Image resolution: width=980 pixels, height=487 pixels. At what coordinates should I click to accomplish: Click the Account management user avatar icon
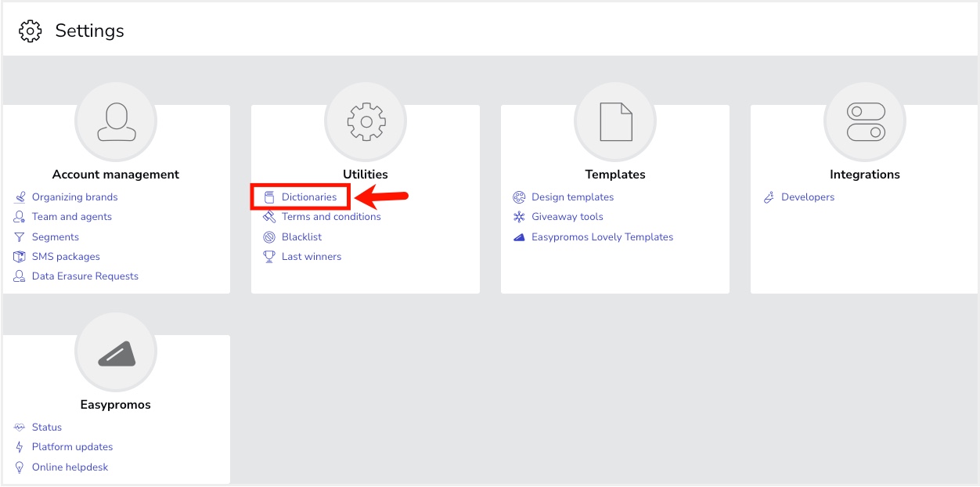[116, 123]
